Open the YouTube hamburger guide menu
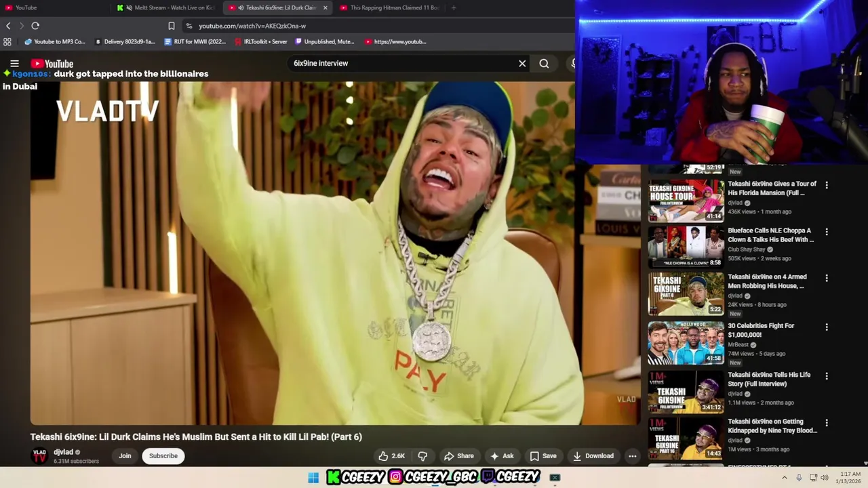The height and width of the screenshot is (488, 868). tap(14, 64)
